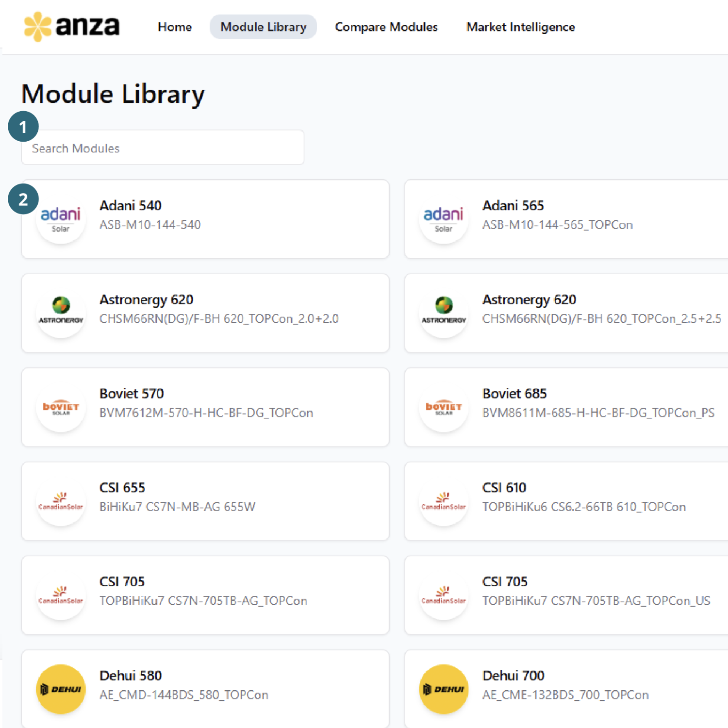Switch to Compare Modules
The height and width of the screenshot is (728, 728).
pos(386,27)
